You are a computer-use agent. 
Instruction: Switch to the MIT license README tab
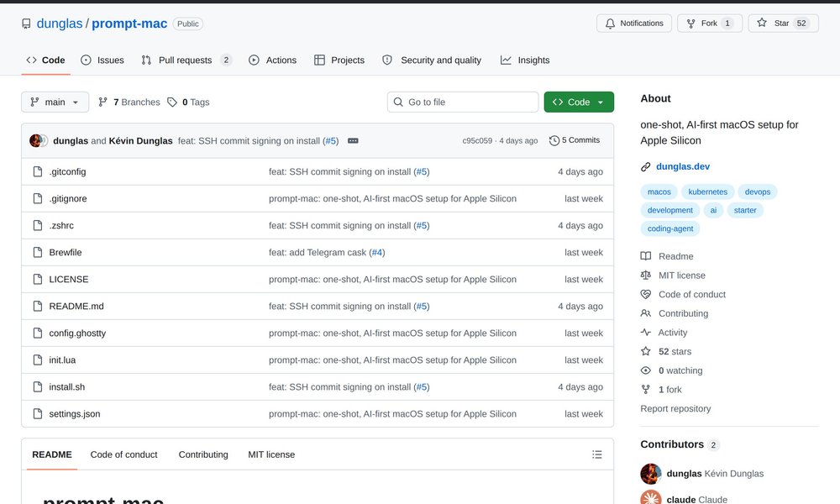click(x=271, y=454)
